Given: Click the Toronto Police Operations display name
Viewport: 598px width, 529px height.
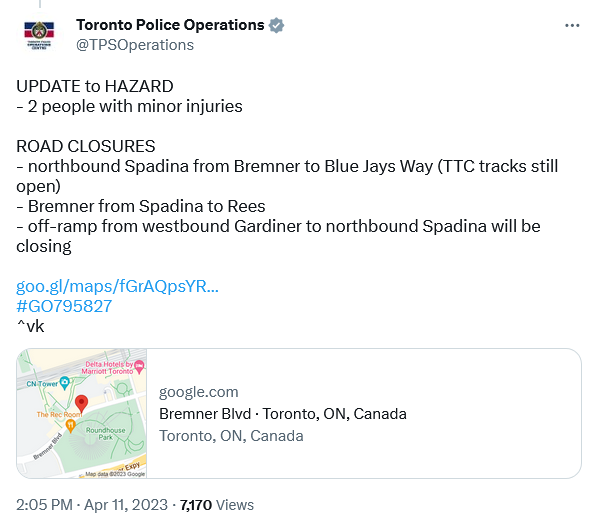Looking at the screenshot, I should point(170,25).
